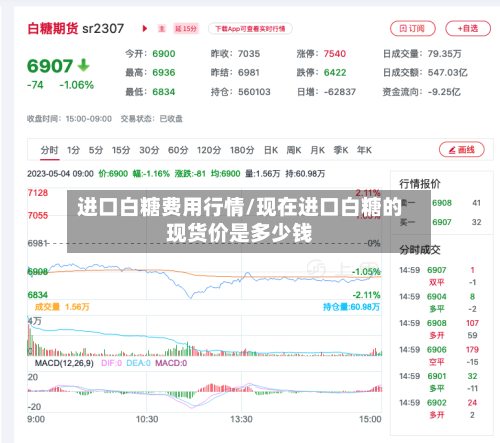Screen dimensions: 500x443
Task: Select the 分时 chart tab
Action: (49, 150)
